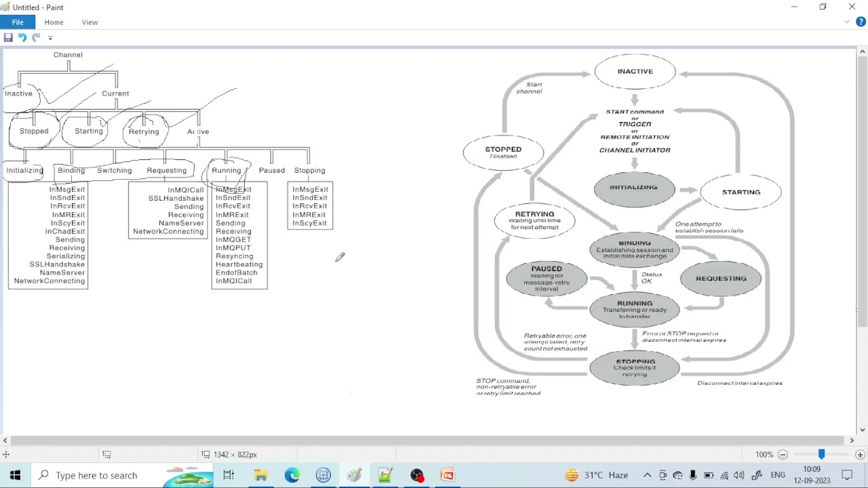Open the green notepad app on taskbar

(x=386, y=475)
